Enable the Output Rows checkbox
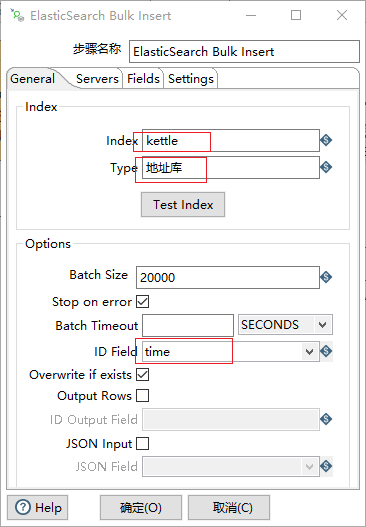The height and width of the screenshot is (527, 366). point(143,396)
